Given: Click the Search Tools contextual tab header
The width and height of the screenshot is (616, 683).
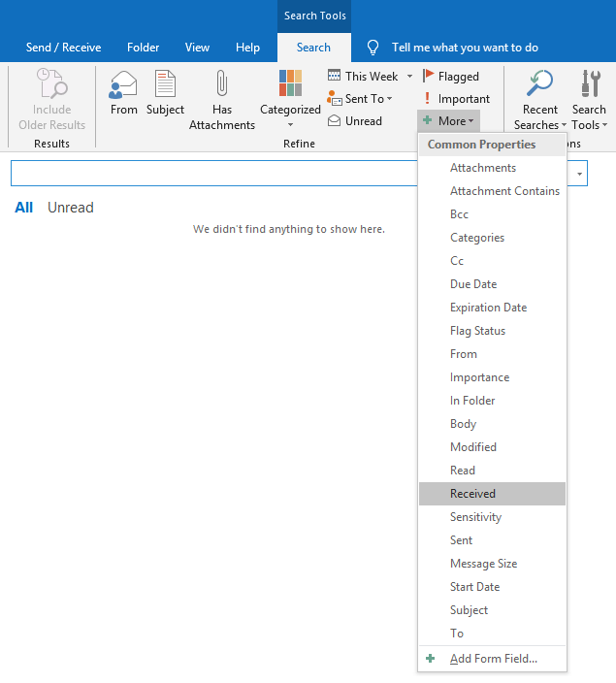Looking at the screenshot, I should tap(314, 16).
